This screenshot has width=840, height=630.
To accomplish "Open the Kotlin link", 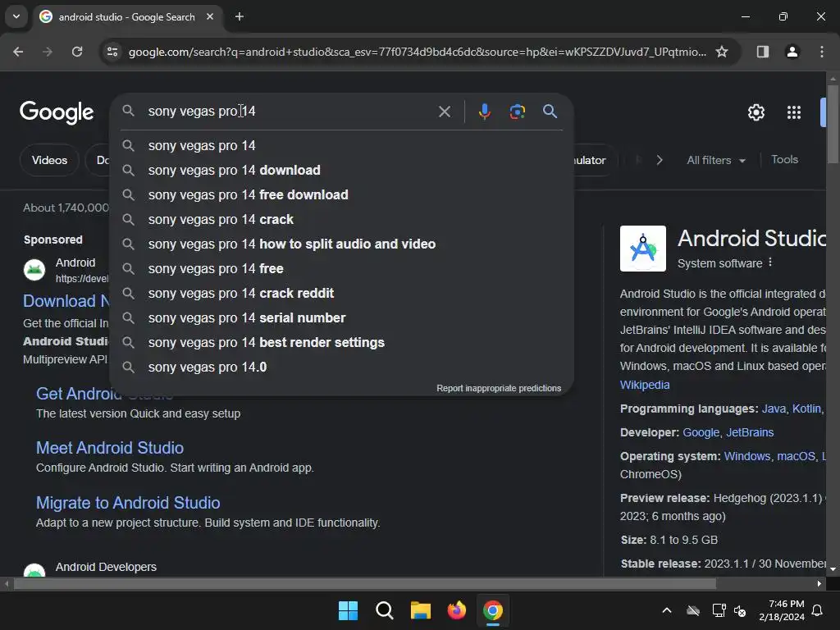I will (806, 409).
